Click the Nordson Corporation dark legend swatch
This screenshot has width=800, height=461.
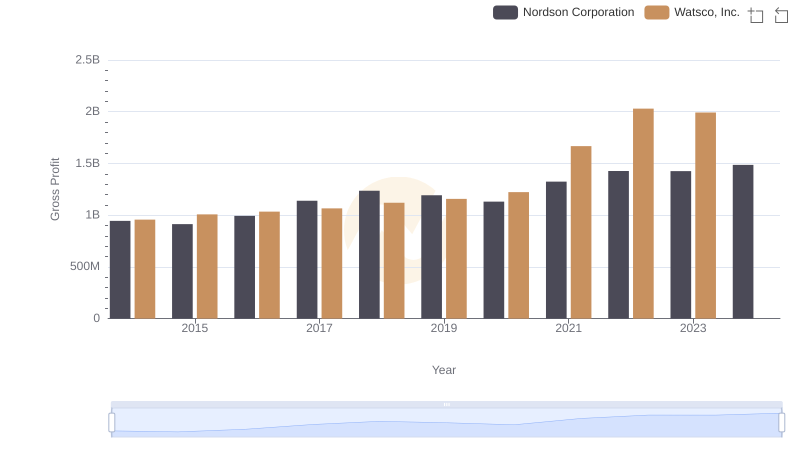point(505,12)
